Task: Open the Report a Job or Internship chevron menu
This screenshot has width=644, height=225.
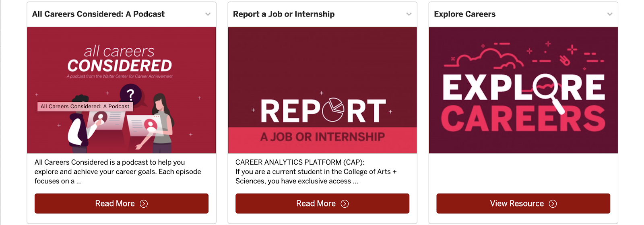Action: tap(409, 14)
